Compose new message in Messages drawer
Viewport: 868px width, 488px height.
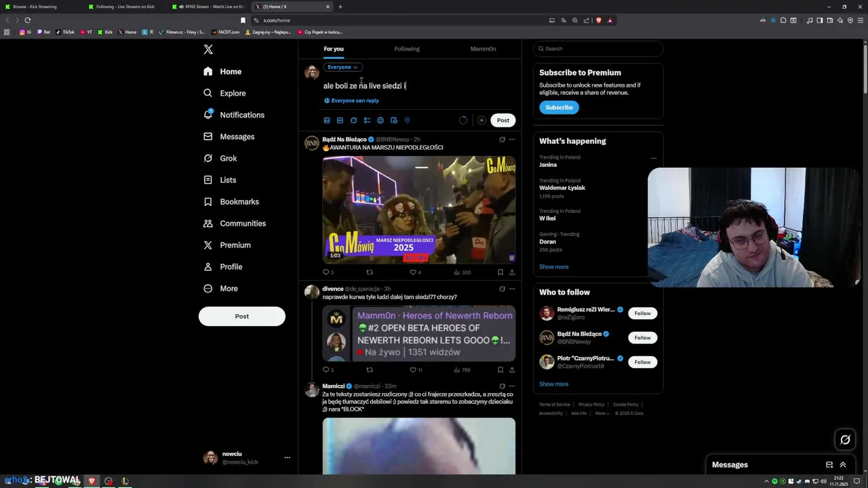(829, 465)
